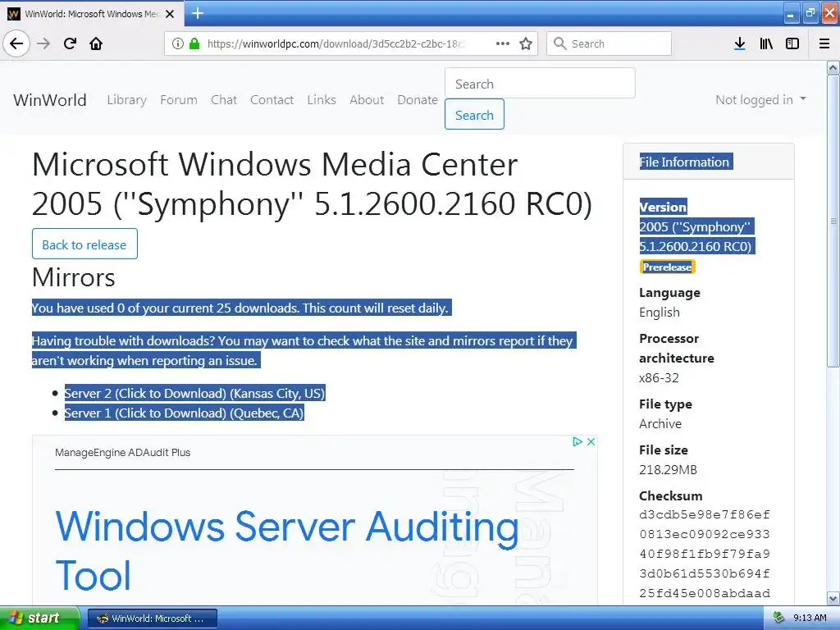
Task: Open page actions three-dot menu
Action: [503, 43]
